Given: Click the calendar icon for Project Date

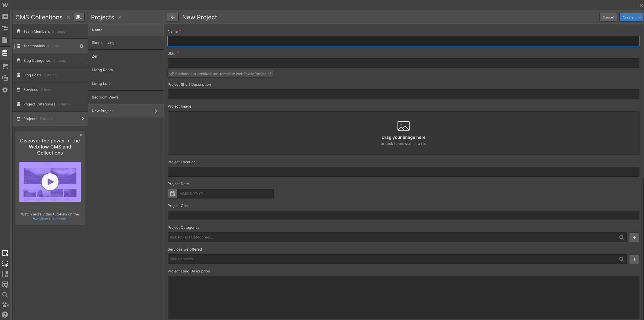Looking at the screenshot, I should pyautogui.click(x=173, y=194).
